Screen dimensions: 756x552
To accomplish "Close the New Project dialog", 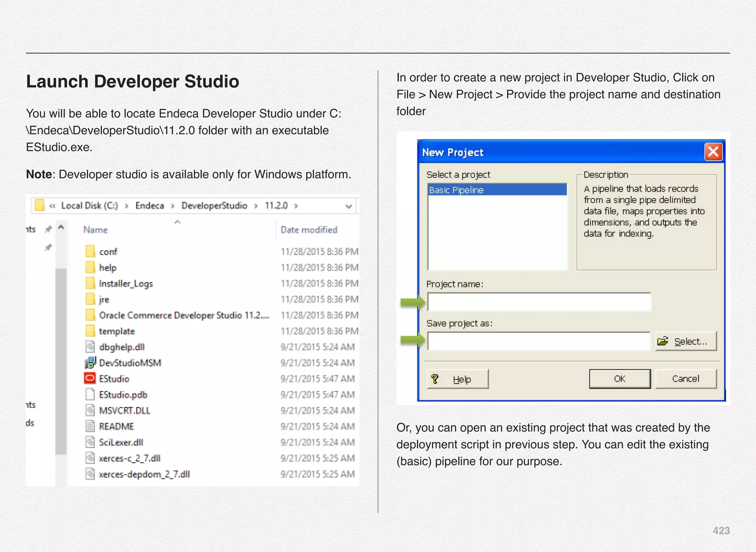I will 713,152.
